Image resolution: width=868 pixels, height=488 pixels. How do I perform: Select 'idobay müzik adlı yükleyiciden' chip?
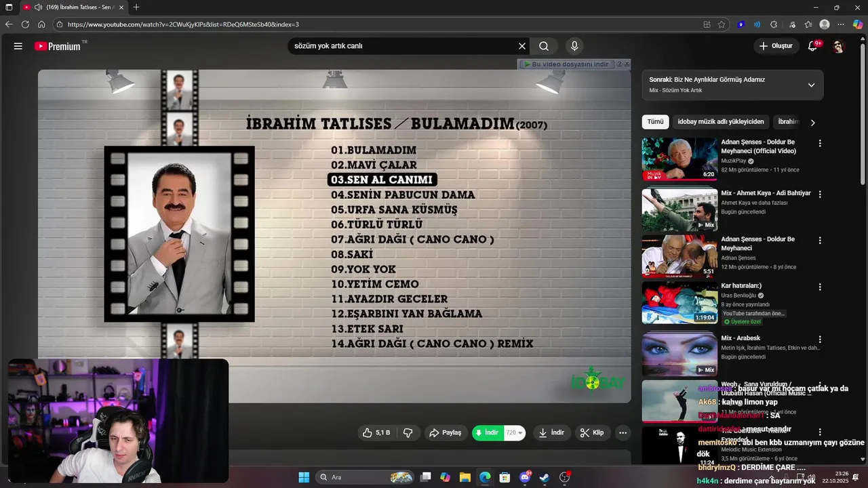[x=721, y=122]
